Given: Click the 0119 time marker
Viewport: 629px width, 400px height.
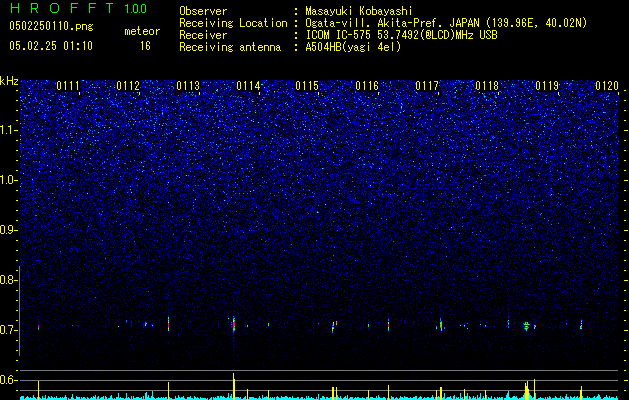Looking at the screenshot, I should click(547, 86).
